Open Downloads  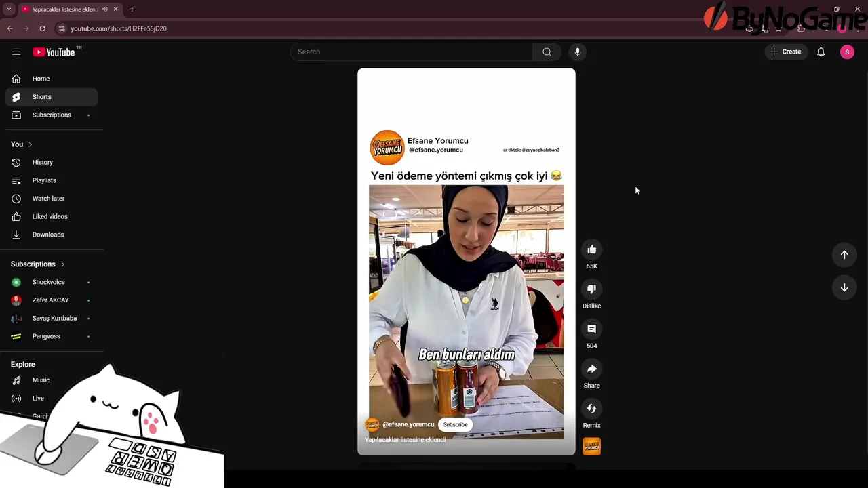(52, 235)
